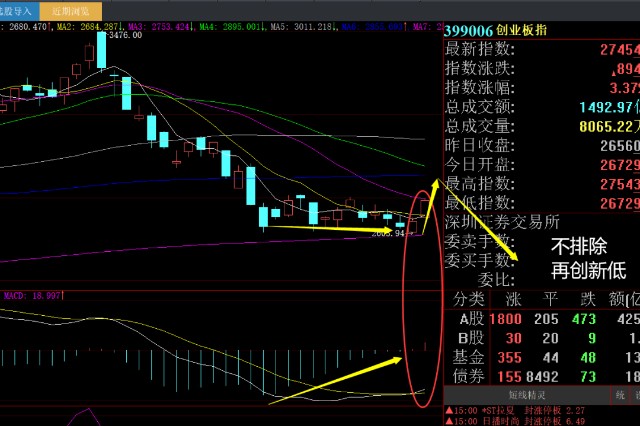Click the MACD: 18.997 indicator label
Screen dimensions: 640x426
pyautogui.click(x=33, y=295)
